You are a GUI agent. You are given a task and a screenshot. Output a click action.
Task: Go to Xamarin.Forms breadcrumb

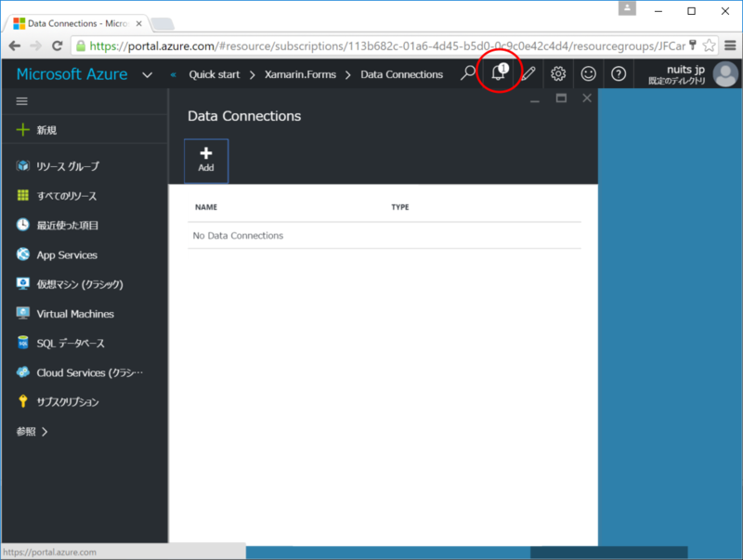tap(300, 74)
